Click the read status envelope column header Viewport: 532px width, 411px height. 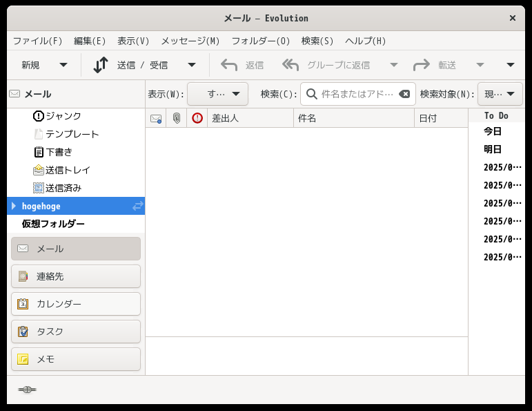pos(156,119)
